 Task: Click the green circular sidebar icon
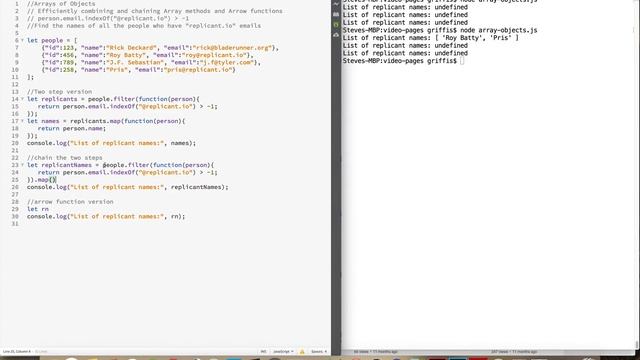336,25
